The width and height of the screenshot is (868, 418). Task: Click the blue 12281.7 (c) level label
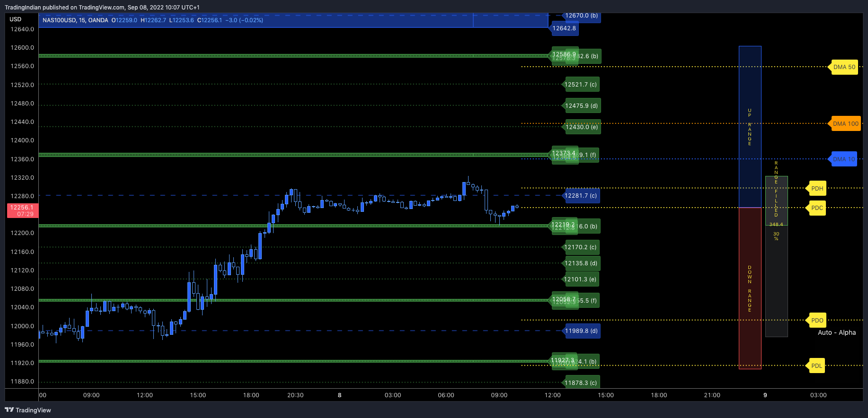581,196
